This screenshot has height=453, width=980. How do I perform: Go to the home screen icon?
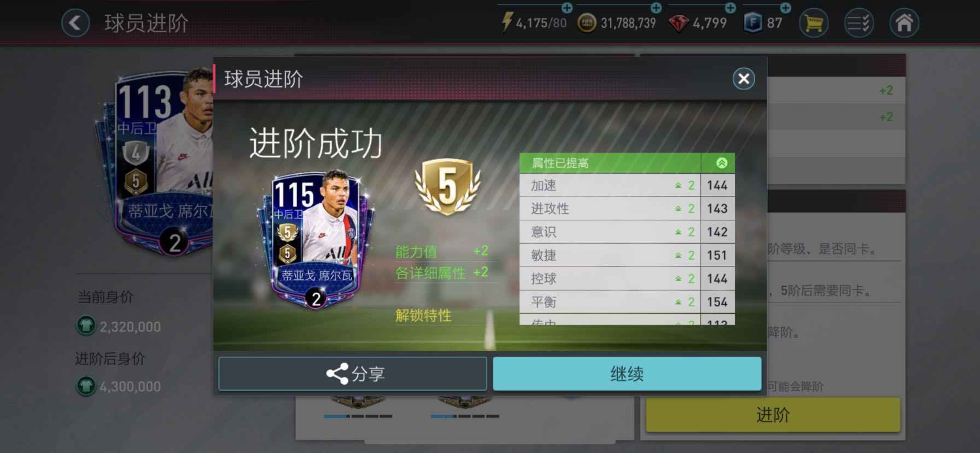tap(904, 23)
